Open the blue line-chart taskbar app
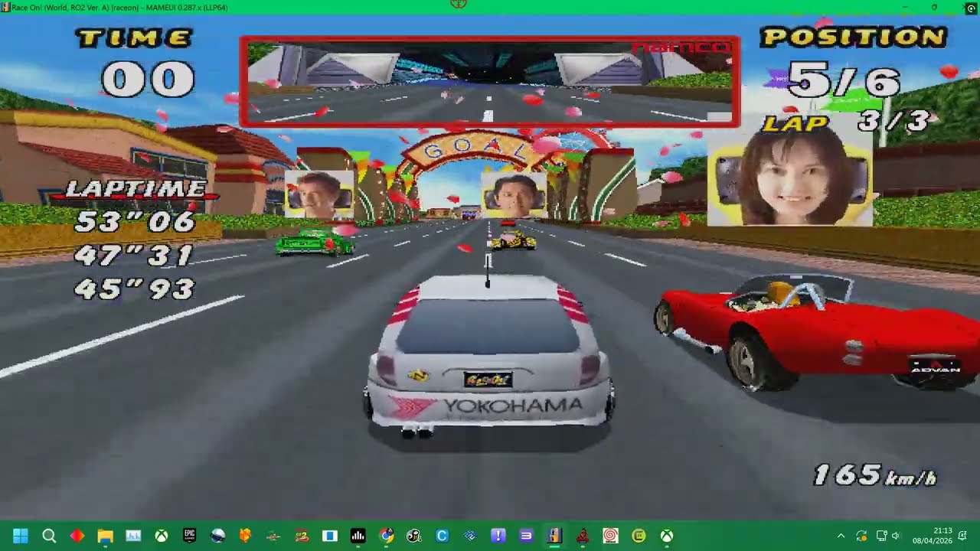Viewport: 980px width, 551px height. (x=133, y=536)
